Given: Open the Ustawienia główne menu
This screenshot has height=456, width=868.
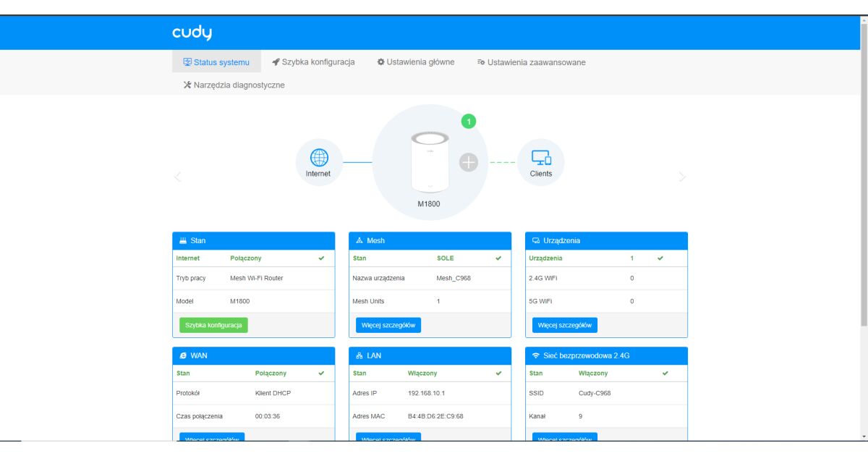Looking at the screenshot, I should pyautogui.click(x=416, y=62).
